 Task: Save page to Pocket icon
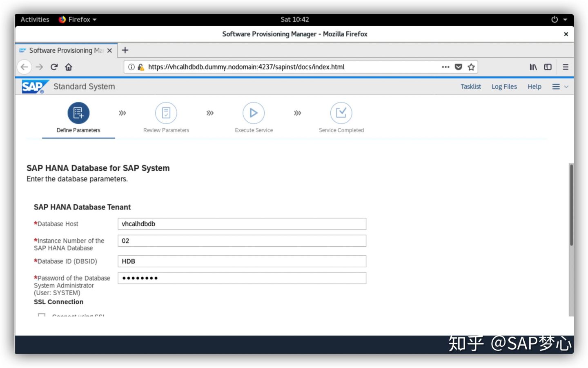(x=459, y=67)
